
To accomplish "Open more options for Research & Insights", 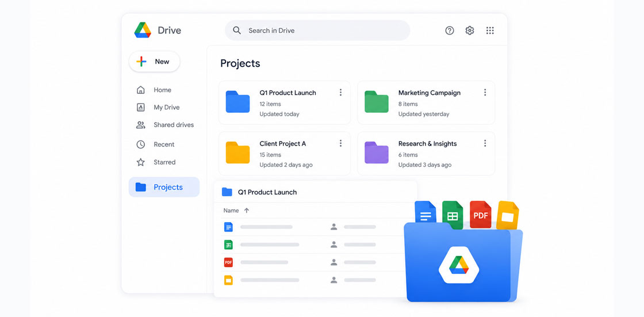I will [485, 143].
